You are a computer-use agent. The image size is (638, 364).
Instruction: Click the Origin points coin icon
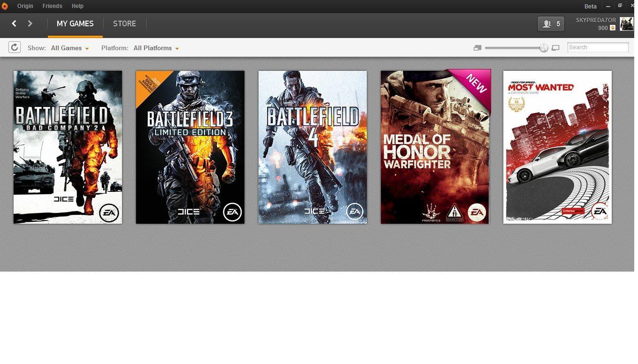(x=613, y=28)
